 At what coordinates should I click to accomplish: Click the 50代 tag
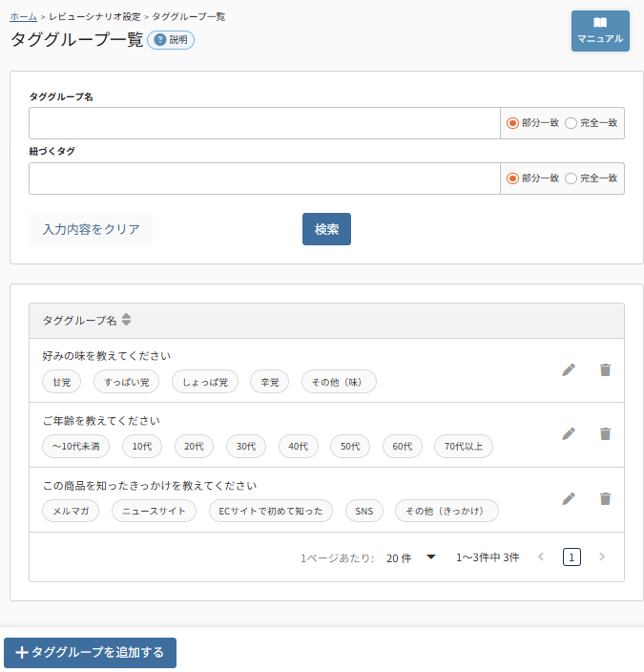350,446
